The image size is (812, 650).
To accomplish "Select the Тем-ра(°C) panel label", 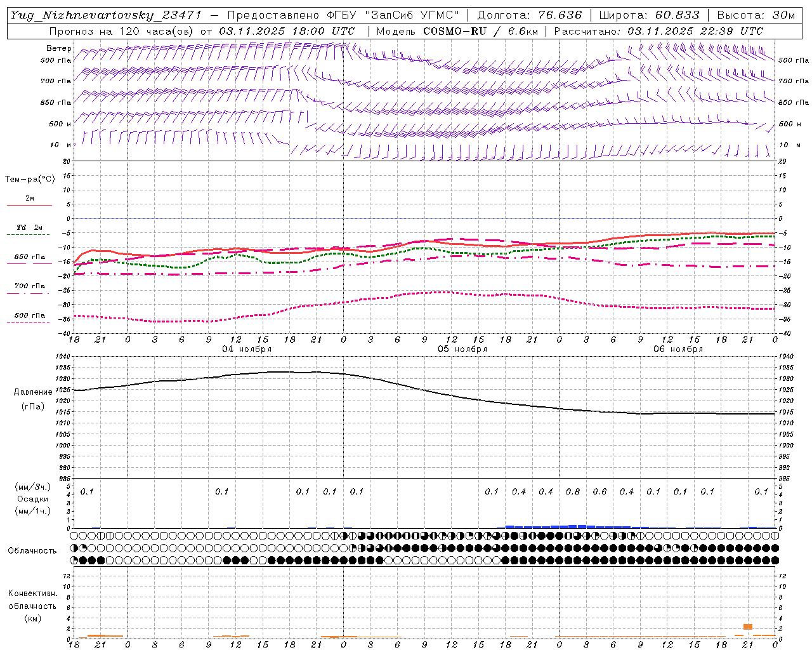I will tap(30, 180).
